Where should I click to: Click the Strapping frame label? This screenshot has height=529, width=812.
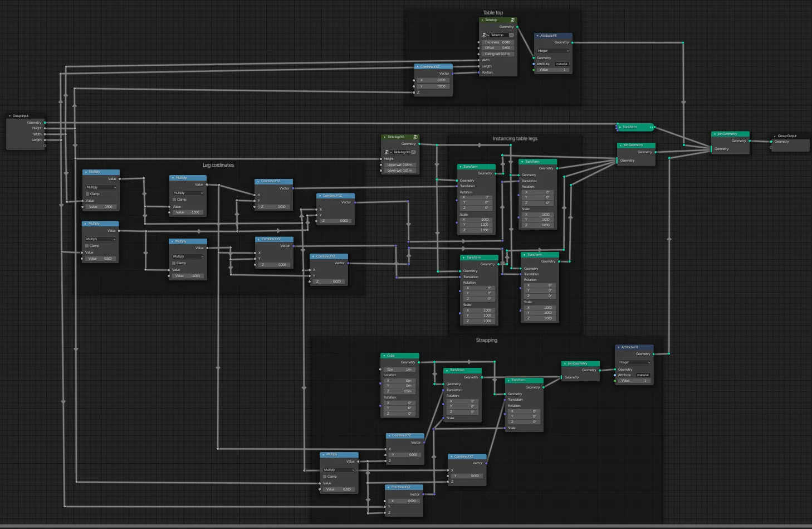click(486, 340)
